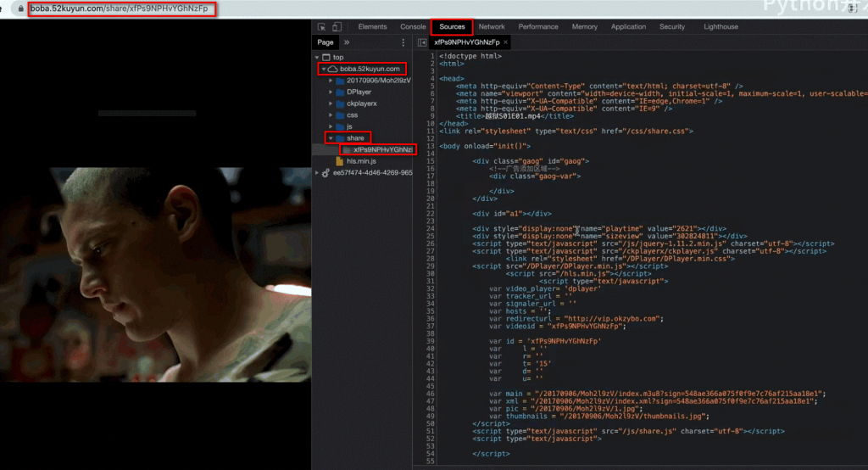868x470 pixels.
Task: Expand the ckplayerx folder arrow
Action: (331, 104)
